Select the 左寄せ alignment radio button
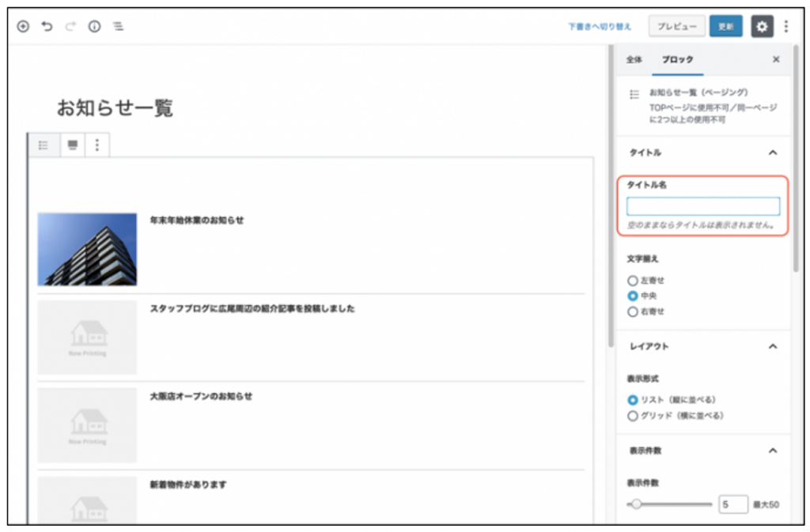 click(632, 280)
